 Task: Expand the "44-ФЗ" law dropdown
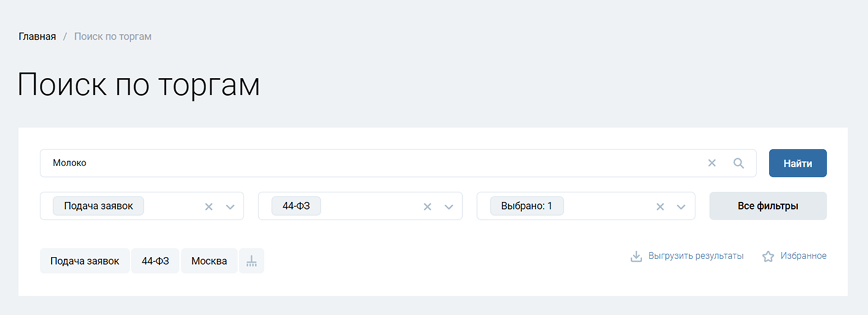click(x=449, y=207)
